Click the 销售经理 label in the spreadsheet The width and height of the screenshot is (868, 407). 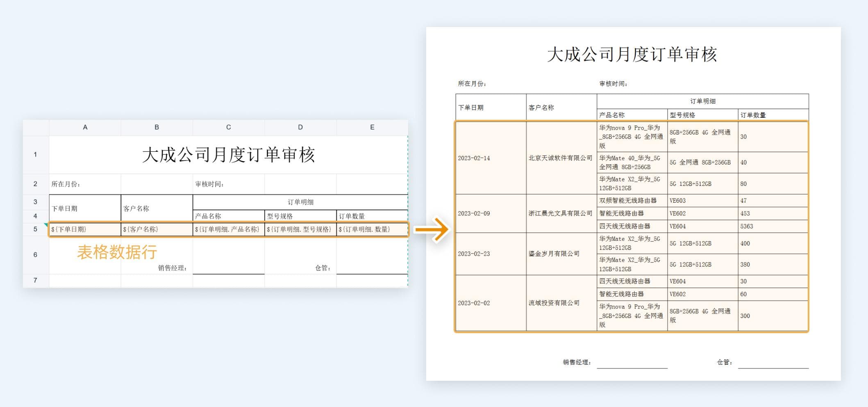(173, 268)
